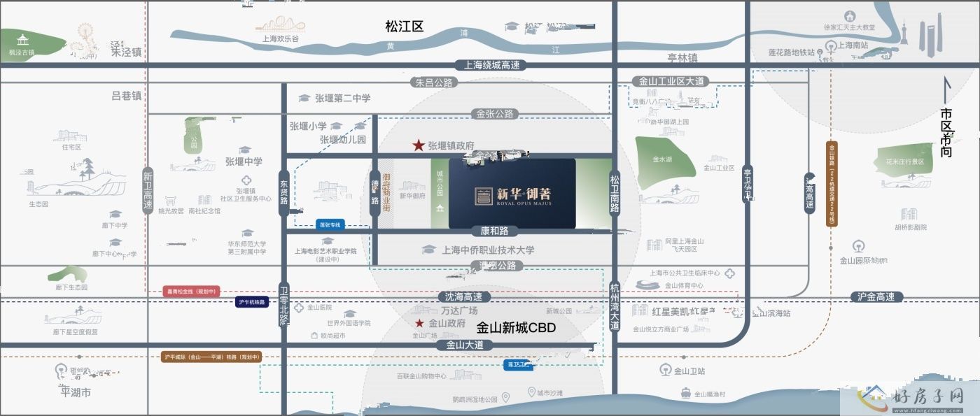Viewport: 980px width, 416px height.
Task: Click the blue 莲张专线 bus line tag
Action: point(330,225)
